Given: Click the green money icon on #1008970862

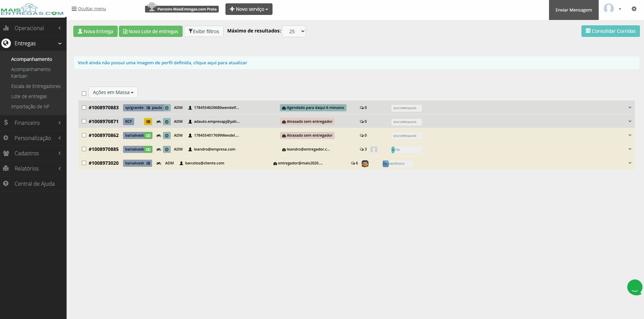Looking at the screenshot, I should 148,136.
